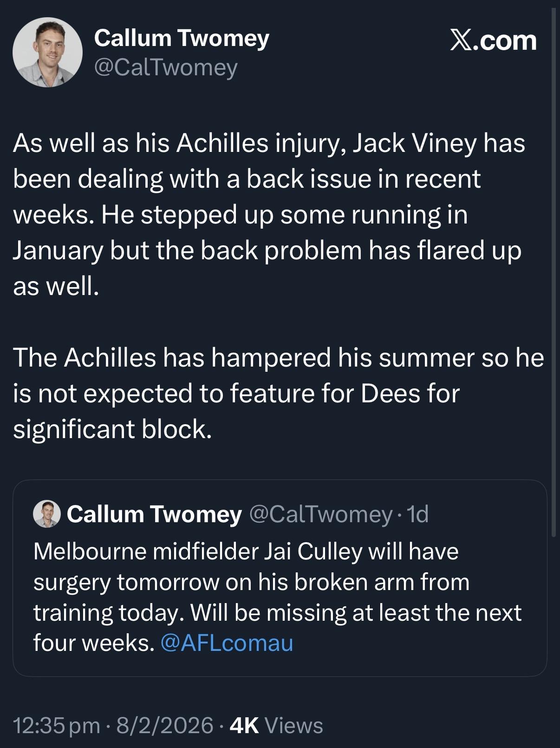Open the @CalTwomey handle under the header name
Screen dimensions: 560x748
point(166,68)
